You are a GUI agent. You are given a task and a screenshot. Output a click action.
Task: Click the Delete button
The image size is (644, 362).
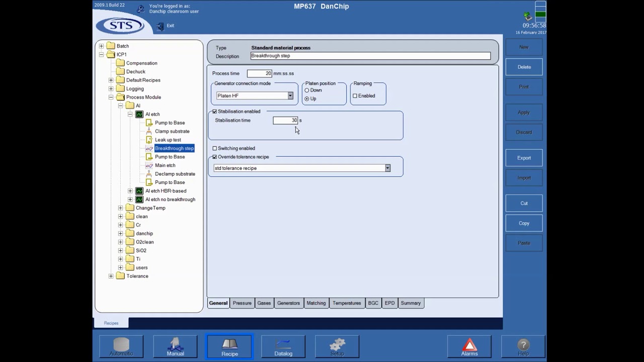[524, 67]
